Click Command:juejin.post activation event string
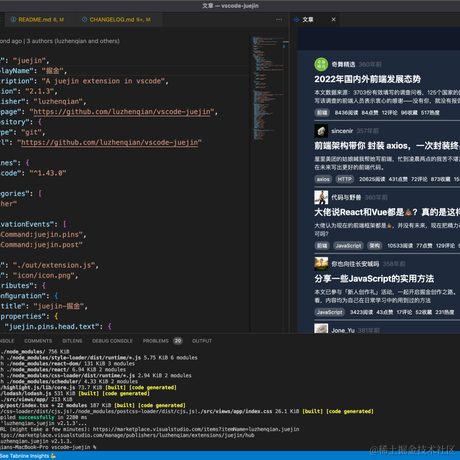This screenshot has height=460, width=460. point(41,245)
